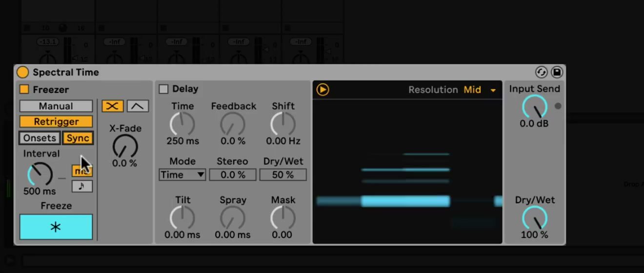
Task: Open the delay Mode dropdown
Action: point(182,175)
